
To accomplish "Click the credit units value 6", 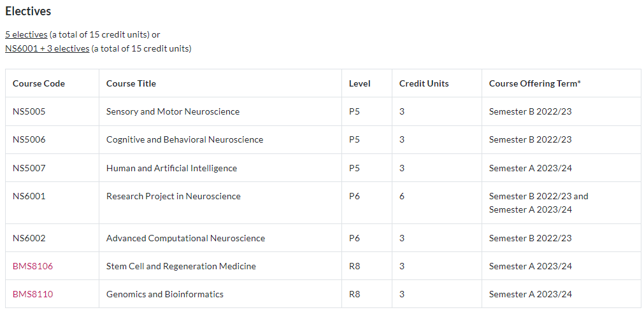I will (402, 196).
